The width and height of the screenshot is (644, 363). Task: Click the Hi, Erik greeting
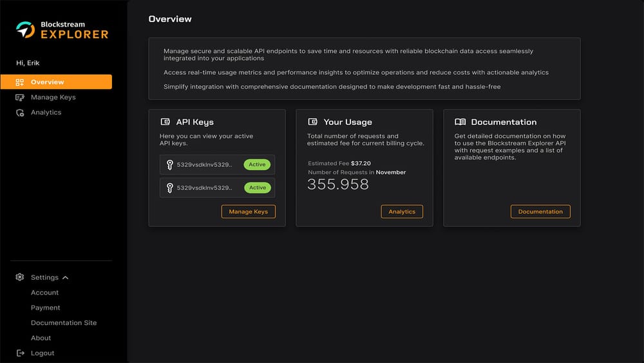tap(28, 63)
